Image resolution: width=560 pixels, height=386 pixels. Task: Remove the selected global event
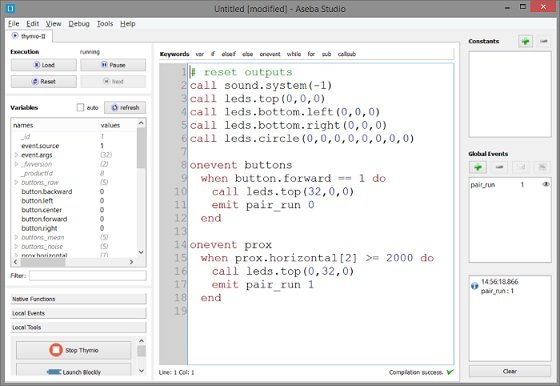[x=499, y=167]
